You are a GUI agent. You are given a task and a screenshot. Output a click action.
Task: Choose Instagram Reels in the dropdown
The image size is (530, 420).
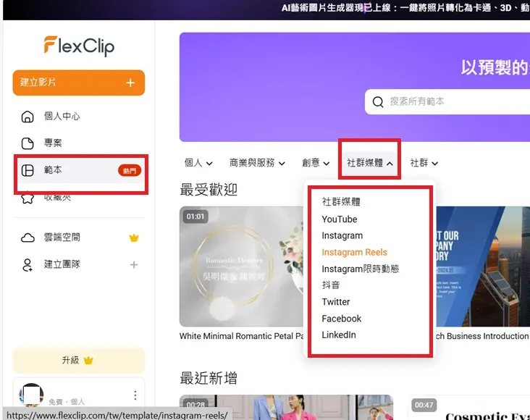pos(354,253)
